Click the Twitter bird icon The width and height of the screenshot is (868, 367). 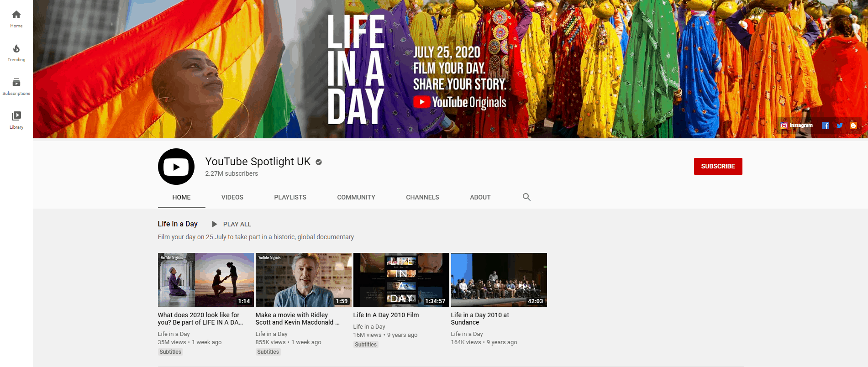[x=839, y=126]
